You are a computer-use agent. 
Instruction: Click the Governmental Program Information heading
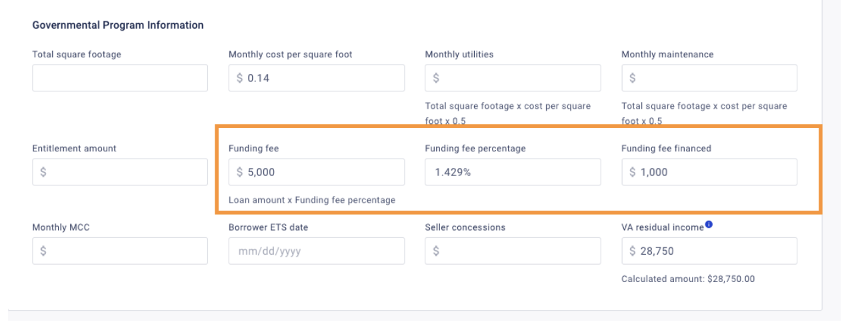118,25
